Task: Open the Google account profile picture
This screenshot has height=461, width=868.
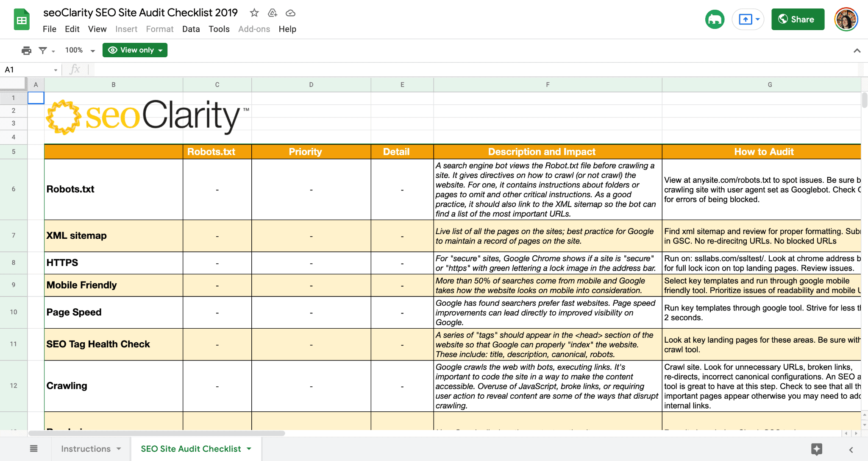Action: click(x=846, y=20)
